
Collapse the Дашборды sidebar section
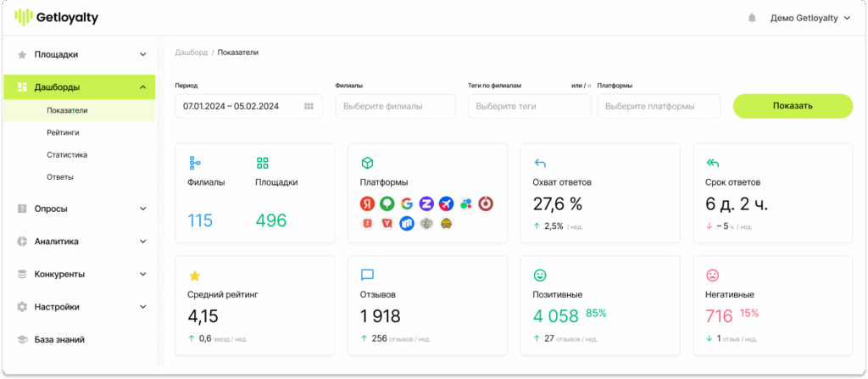pyautogui.click(x=142, y=87)
